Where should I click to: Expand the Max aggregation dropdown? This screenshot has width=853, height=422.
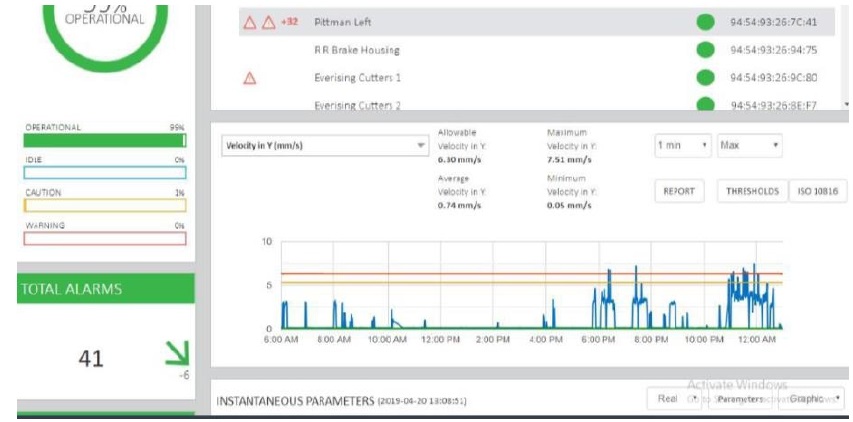pos(748,146)
